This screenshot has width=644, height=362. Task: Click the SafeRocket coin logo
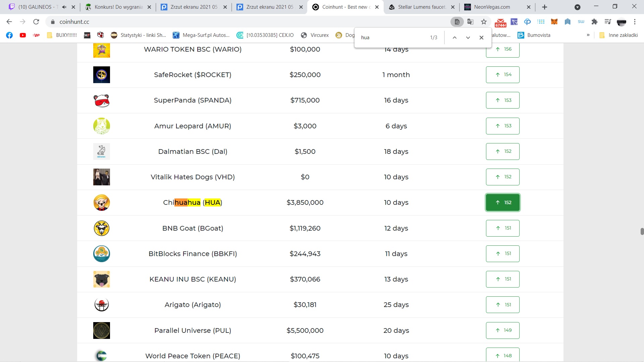(x=102, y=75)
